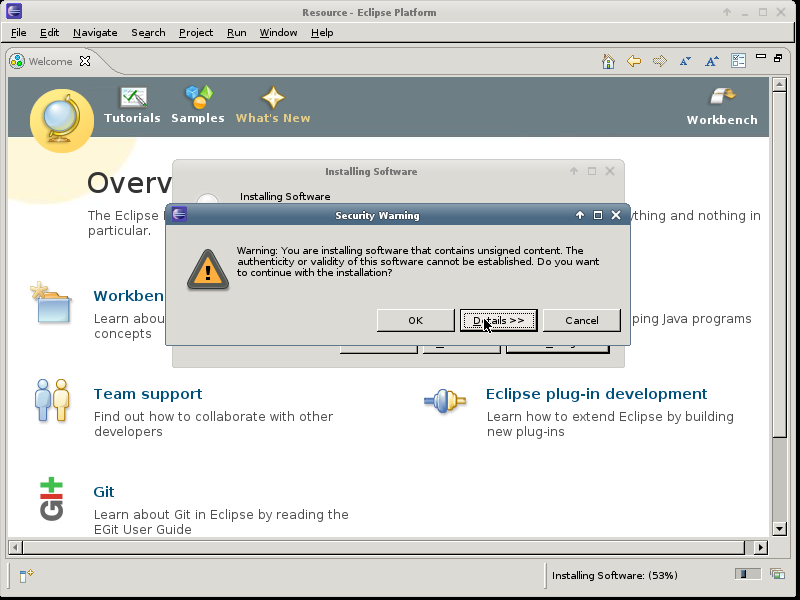800x600 pixels.
Task: Click the plug icon for plug-in development
Action: click(445, 401)
